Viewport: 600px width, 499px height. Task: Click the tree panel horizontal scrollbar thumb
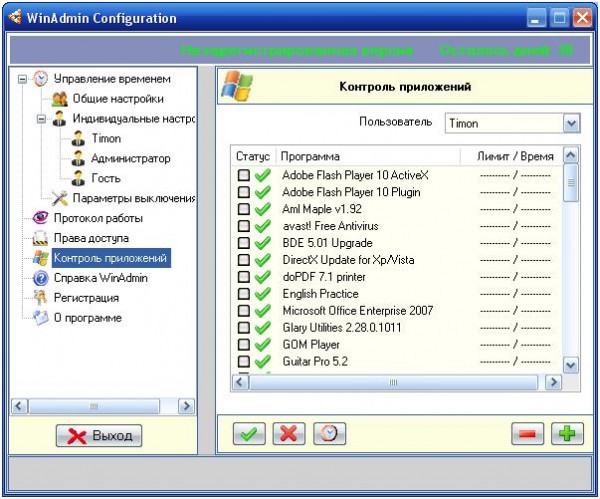click(94, 406)
